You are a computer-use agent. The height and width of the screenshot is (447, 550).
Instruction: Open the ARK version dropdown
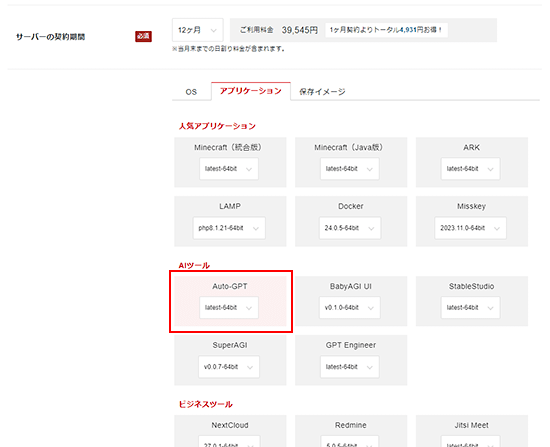pyautogui.click(x=470, y=169)
